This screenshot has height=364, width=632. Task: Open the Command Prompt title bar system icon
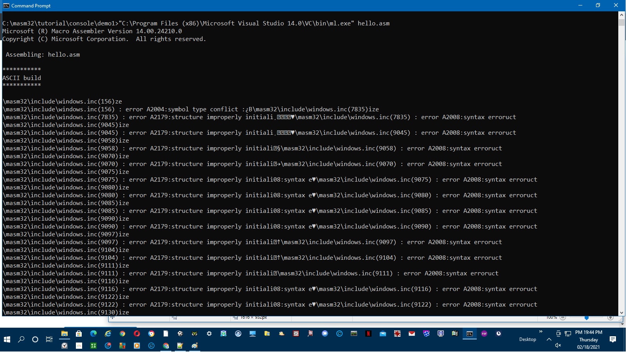(x=6, y=5)
